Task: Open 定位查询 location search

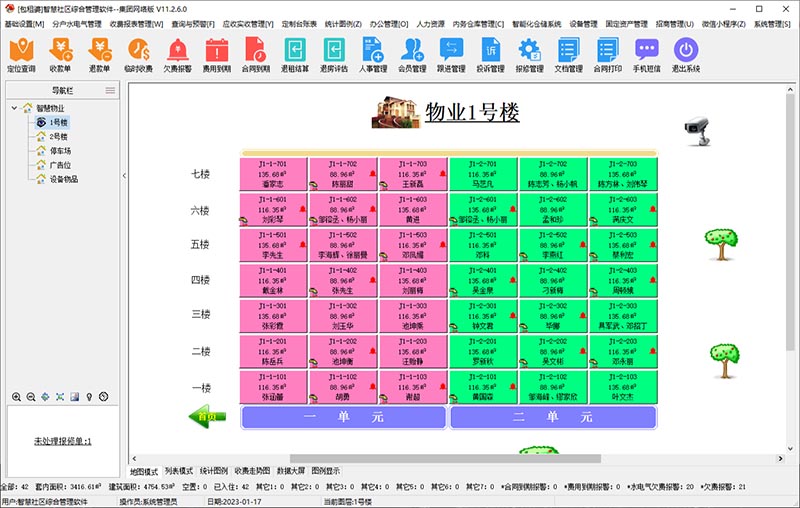Action: pyautogui.click(x=21, y=54)
